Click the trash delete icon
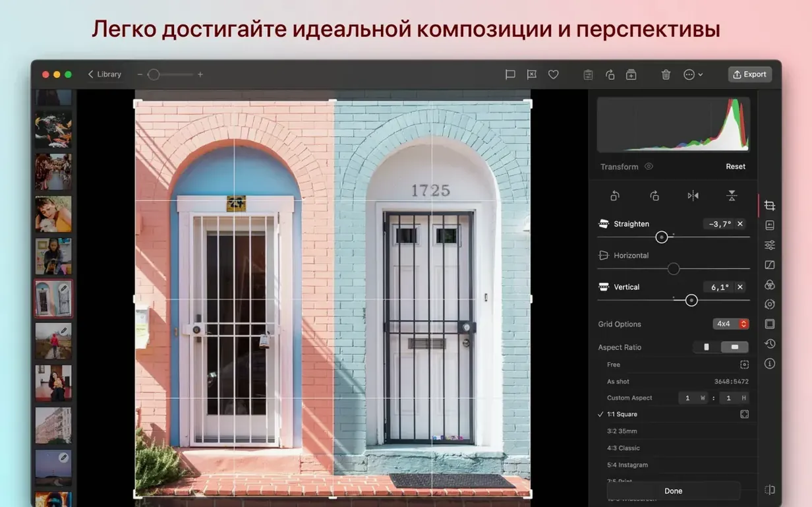Image resolution: width=812 pixels, height=507 pixels. pos(666,75)
